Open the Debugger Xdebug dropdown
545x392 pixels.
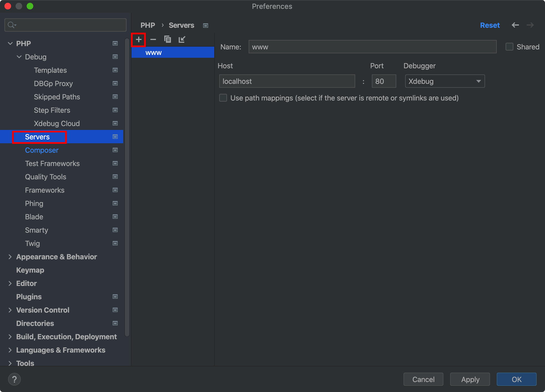tap(445, 81)
